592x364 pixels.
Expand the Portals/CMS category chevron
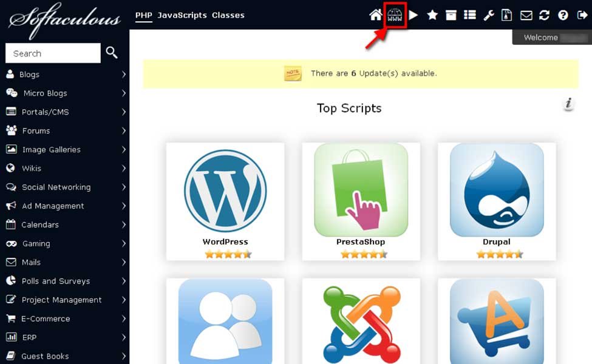point(124,112)
